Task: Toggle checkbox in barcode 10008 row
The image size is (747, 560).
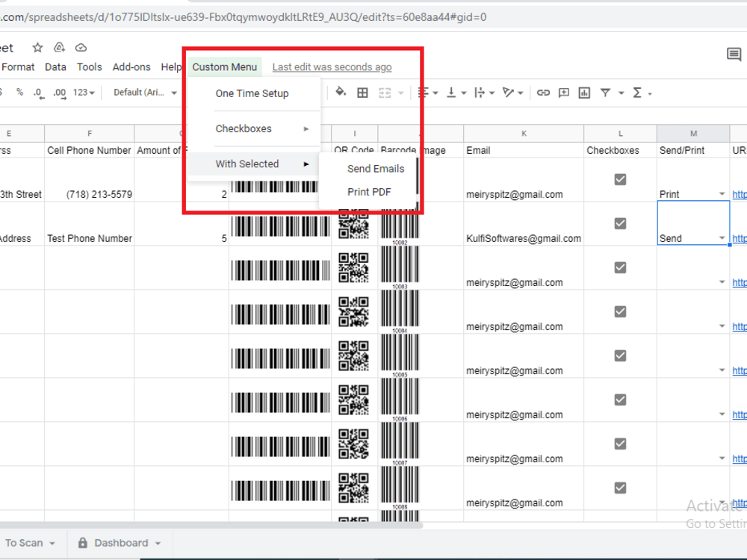Action: point(620,488)
